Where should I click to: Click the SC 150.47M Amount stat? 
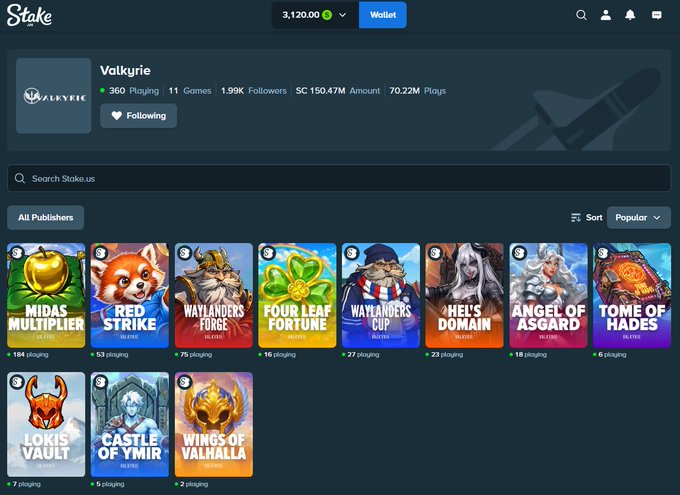[338, 91]
